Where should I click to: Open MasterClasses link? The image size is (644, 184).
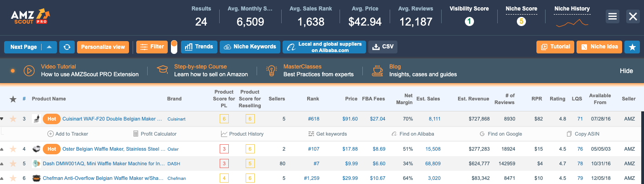302,67
